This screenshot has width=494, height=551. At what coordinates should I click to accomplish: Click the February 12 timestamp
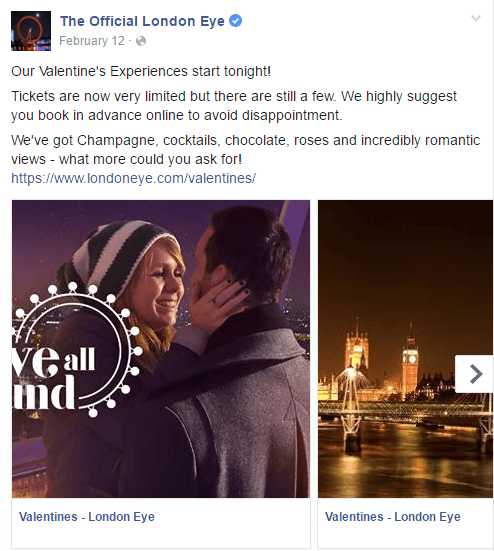[92, 41]
